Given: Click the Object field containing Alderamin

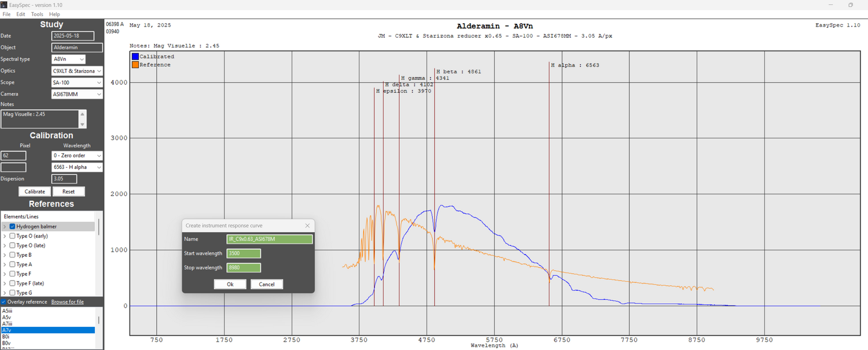Looking at the screenshot, I should [x=77, y=47].
